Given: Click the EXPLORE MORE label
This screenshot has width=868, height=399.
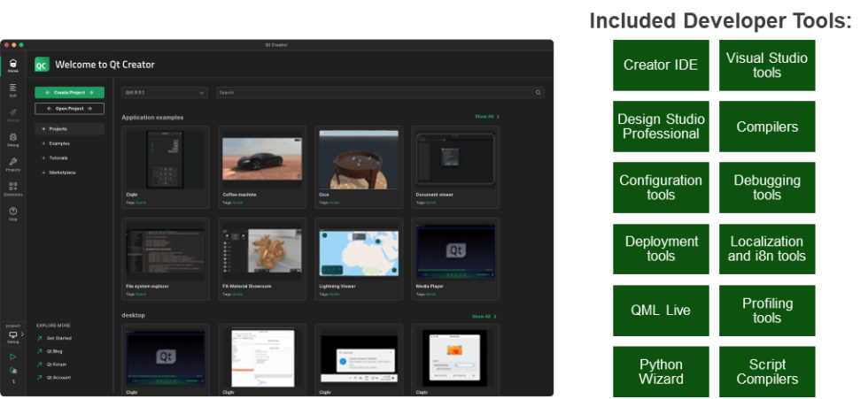Looking at the screenshot, I should point(53,326).
